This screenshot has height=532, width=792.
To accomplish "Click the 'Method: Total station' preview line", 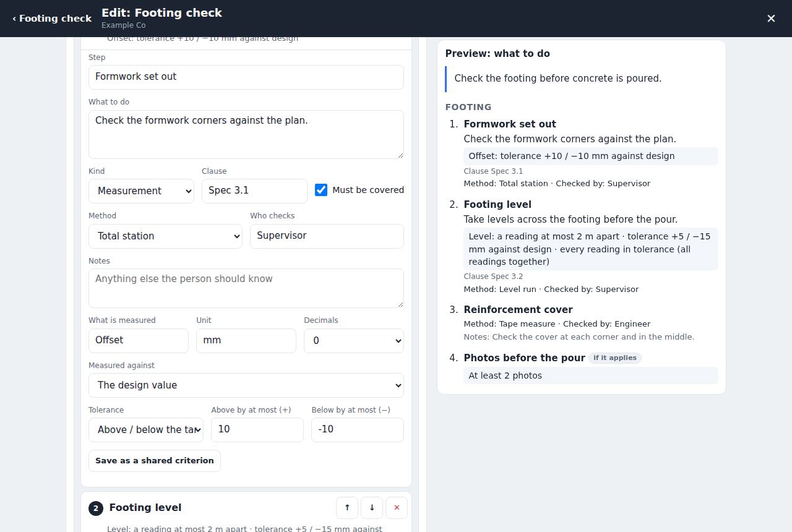I will [x=557, y=184].
